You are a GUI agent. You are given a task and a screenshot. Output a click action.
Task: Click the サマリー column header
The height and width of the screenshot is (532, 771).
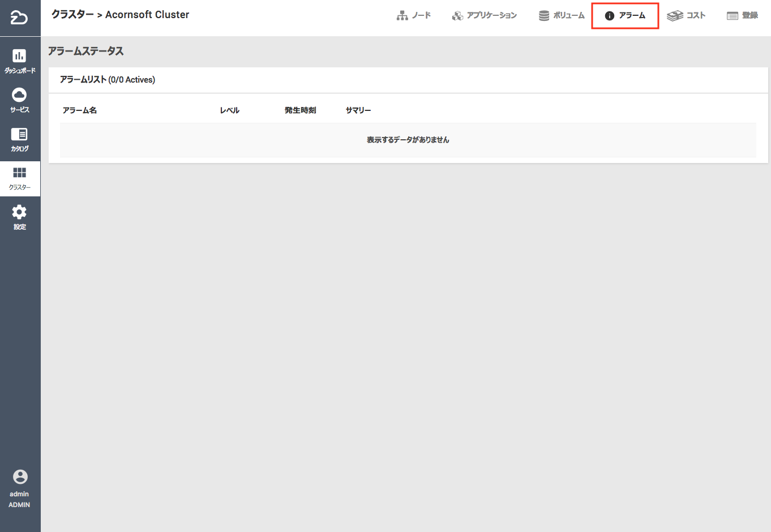tap(358, 110)
